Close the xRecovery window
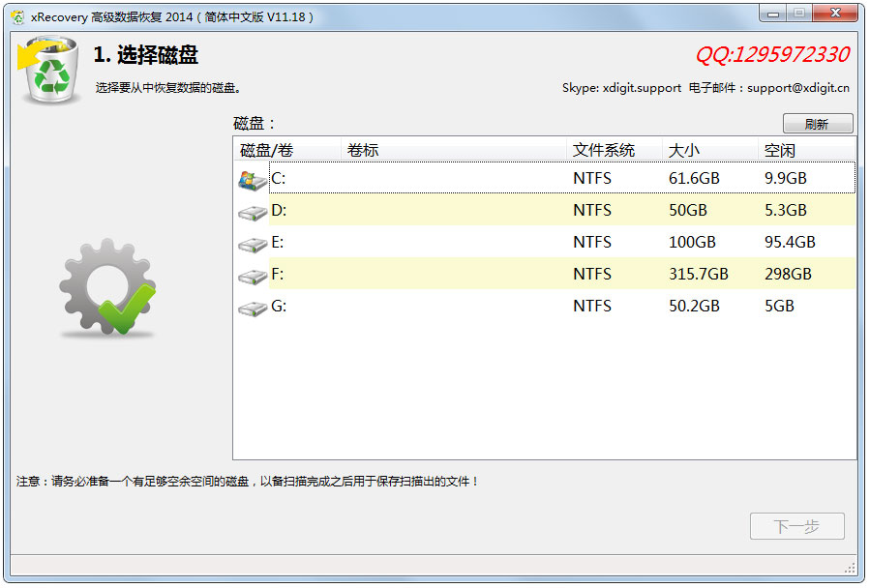 click(x=835, y=14)
